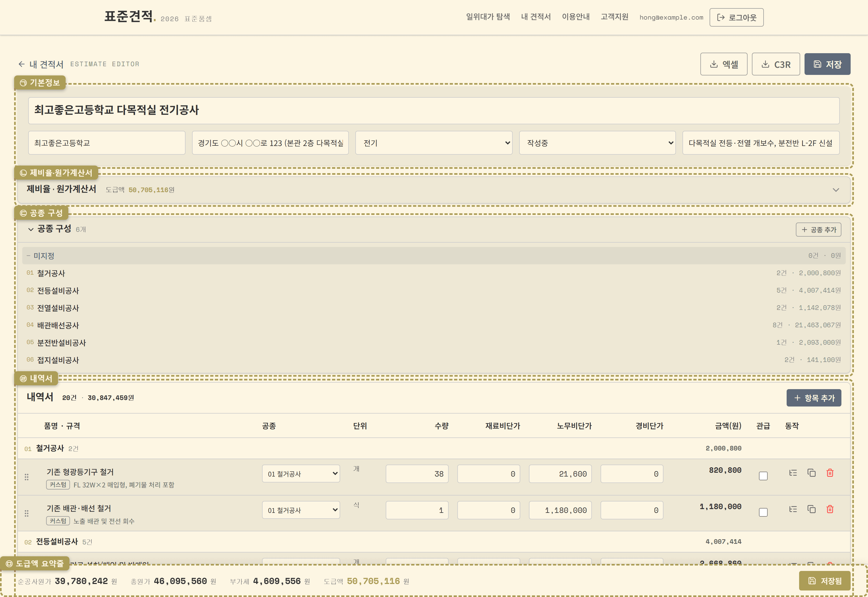Duplicate the 기존 형광등기구 철거 row
Viewport: 868px width, 597px height.
(x=811, y=473)
